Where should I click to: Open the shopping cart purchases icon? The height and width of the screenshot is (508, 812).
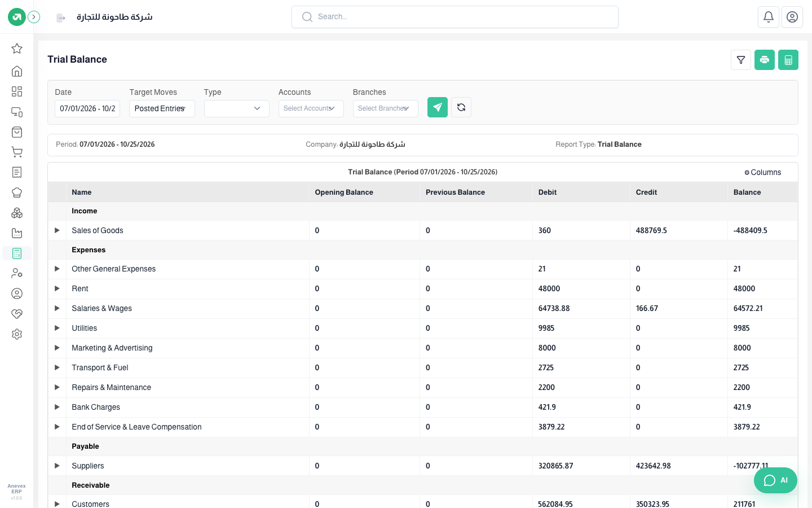coord(17,152)
